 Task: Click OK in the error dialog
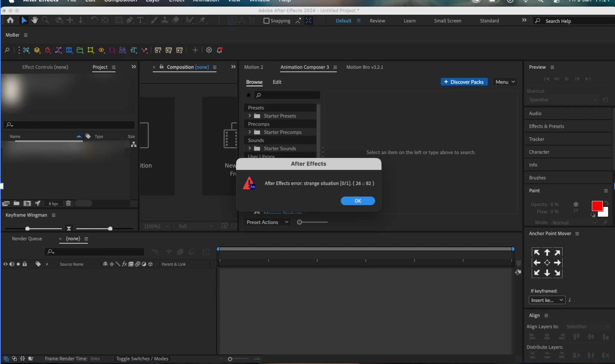pyautogui.click(x=358, y=201)
